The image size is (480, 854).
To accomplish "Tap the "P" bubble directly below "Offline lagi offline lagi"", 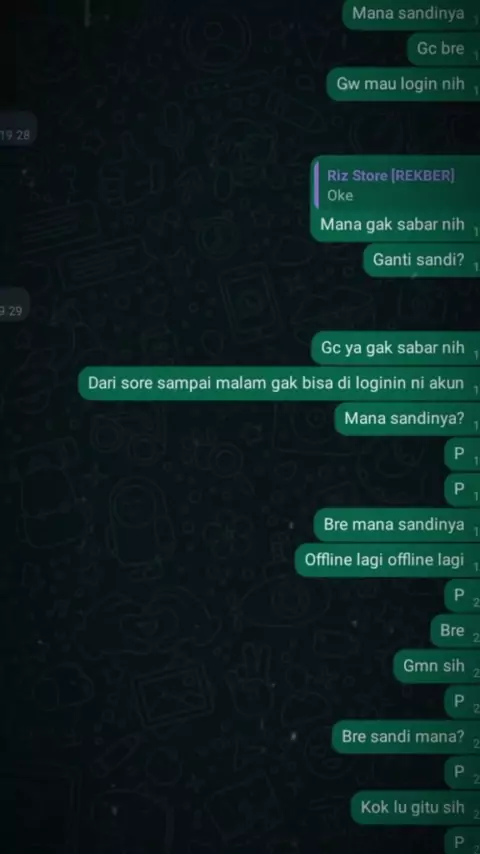I will [462, 595].
